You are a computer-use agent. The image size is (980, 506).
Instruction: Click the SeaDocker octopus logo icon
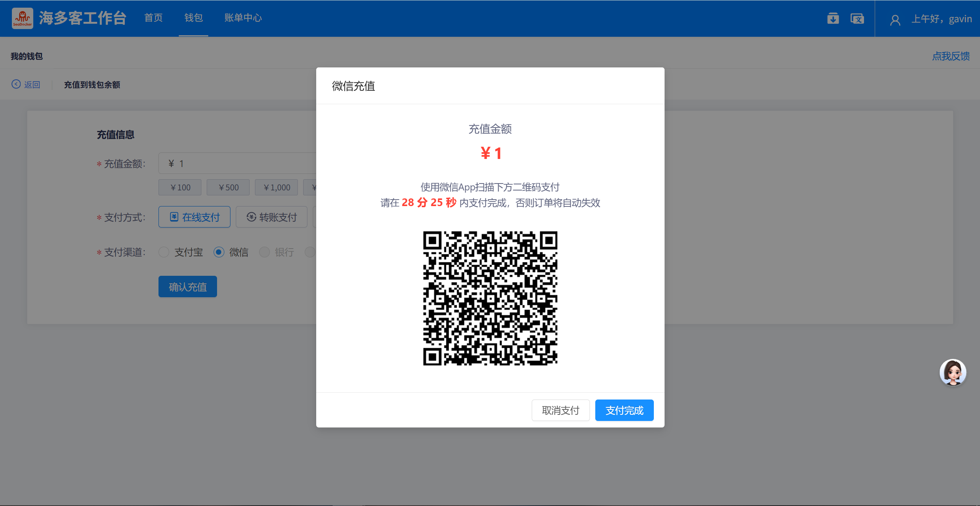tap(22, 18)
